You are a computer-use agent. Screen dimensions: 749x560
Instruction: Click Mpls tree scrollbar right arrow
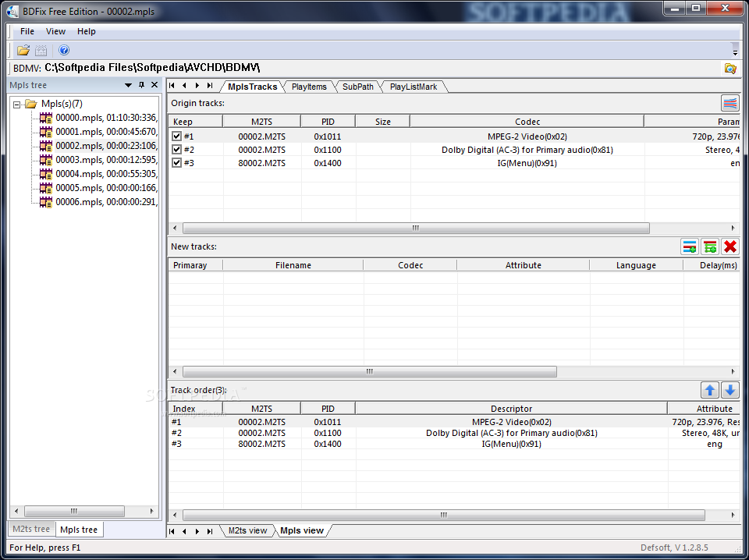[x=152, y=512]
